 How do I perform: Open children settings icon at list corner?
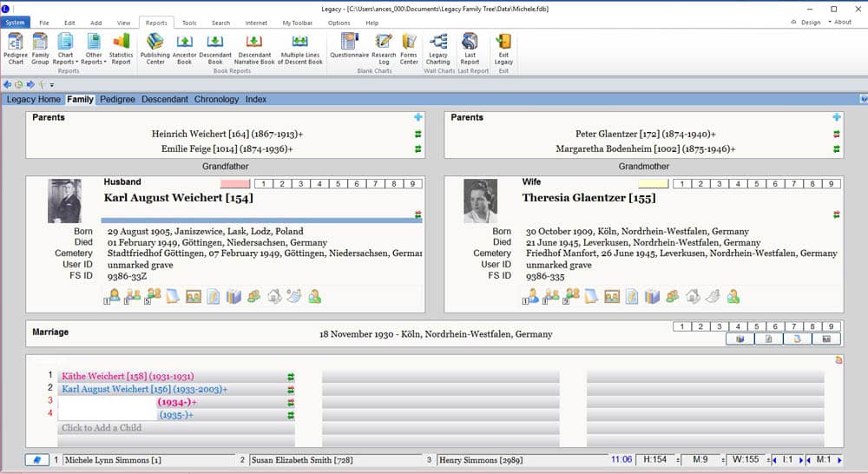point(838,360)
